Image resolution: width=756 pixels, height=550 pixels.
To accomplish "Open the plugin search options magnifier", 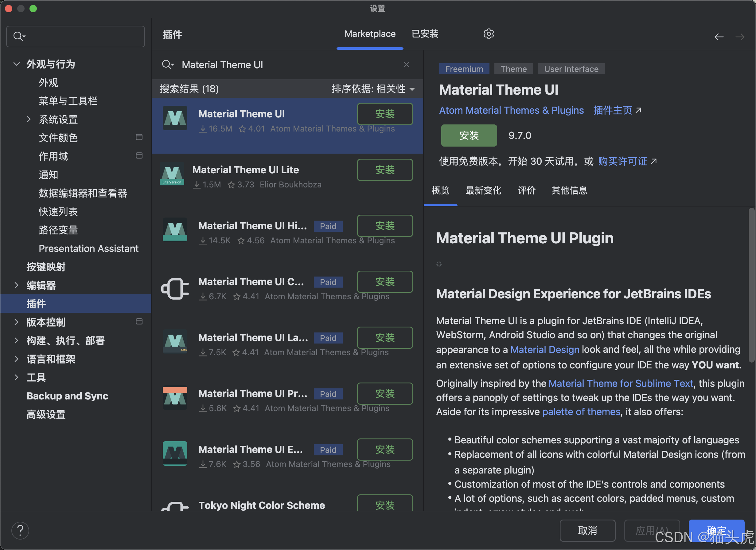I will point(168,65).
